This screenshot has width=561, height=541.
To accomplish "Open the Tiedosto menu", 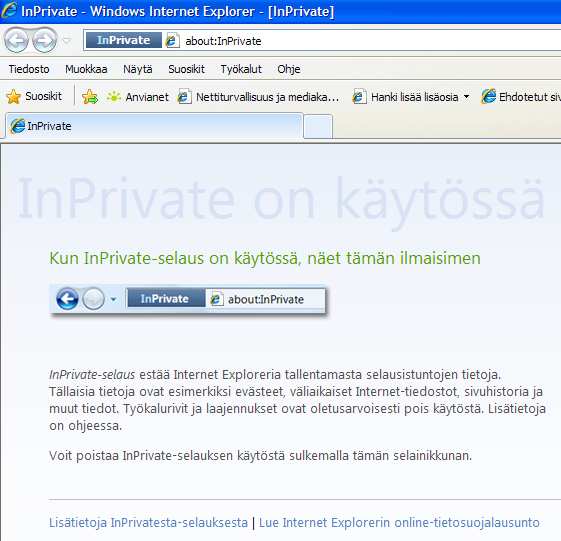I will [x=29, y=69].
